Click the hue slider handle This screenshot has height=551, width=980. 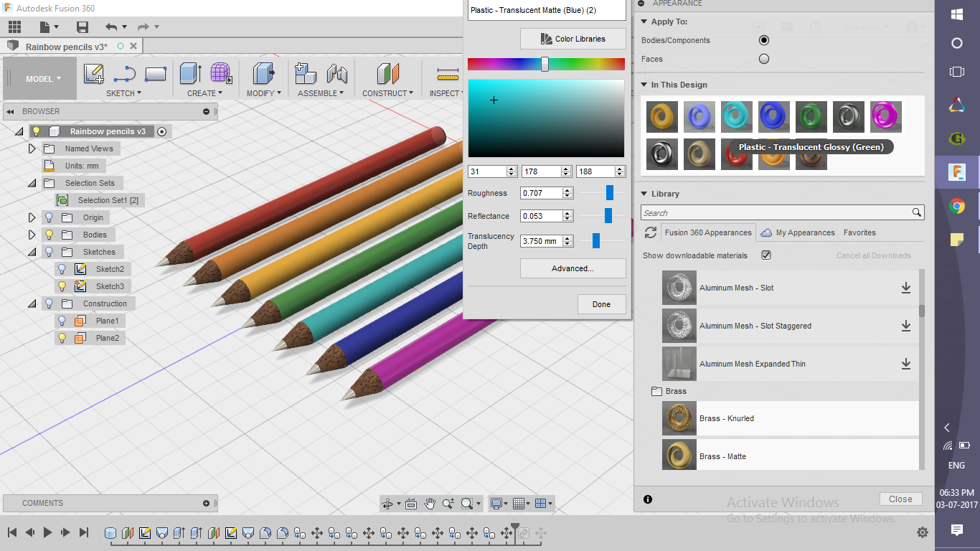click(x=545, y=64)
